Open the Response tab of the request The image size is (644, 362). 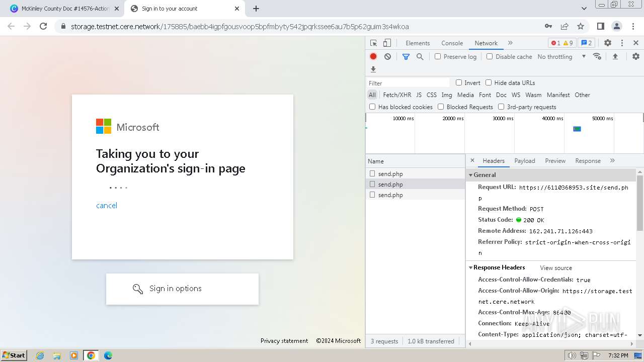588,161
